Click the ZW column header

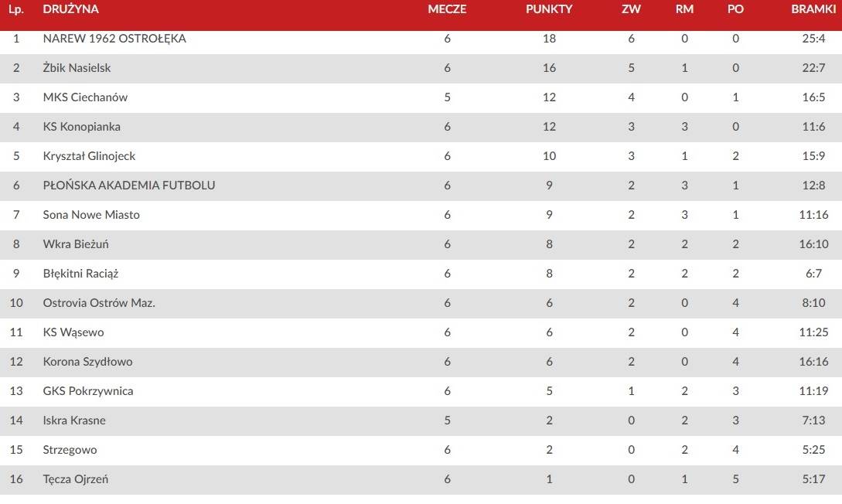click(631, 9)
